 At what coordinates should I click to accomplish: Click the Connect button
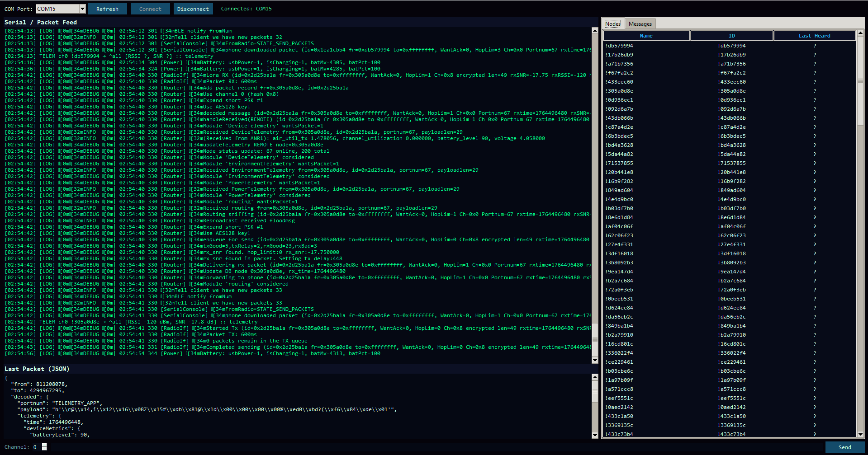(x=150, y=8)
